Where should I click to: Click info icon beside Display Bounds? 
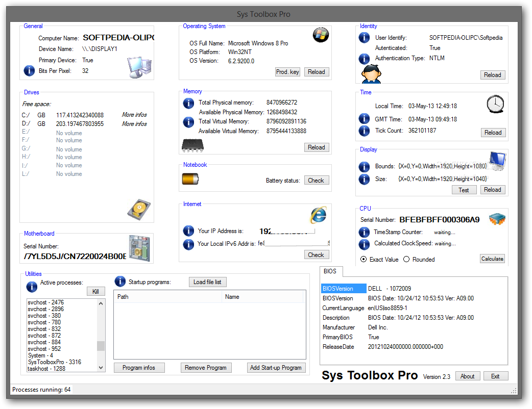[x=364, y=167]
